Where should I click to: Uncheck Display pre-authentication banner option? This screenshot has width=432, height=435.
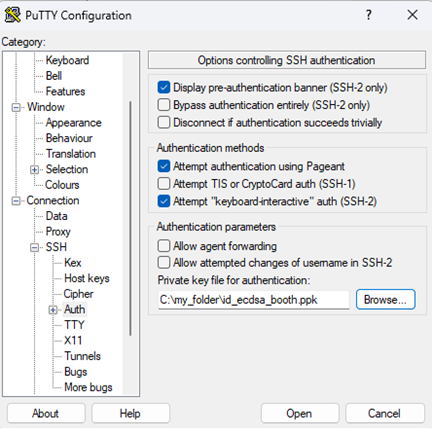pos(164,88)
